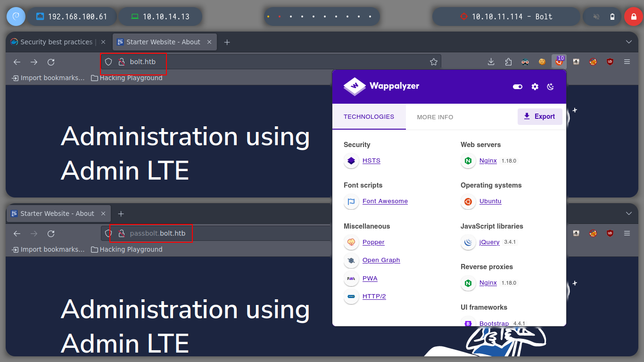Click the PWA icon under Miscellaneous
644x362 pixels.
[351, 279]
